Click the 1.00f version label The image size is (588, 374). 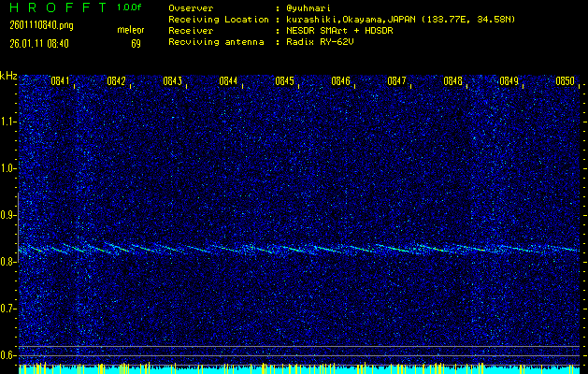tap(131, 7)
